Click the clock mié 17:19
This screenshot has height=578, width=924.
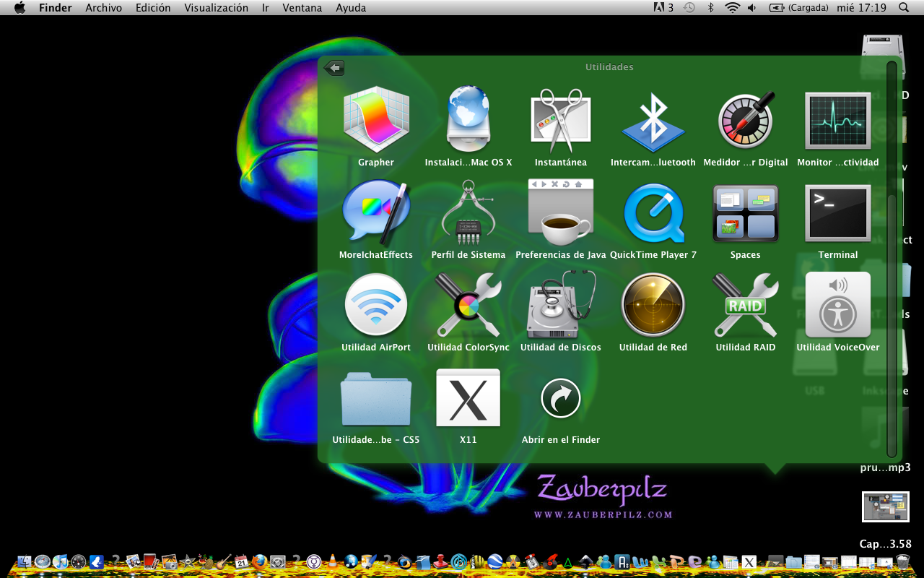point(861,8)
